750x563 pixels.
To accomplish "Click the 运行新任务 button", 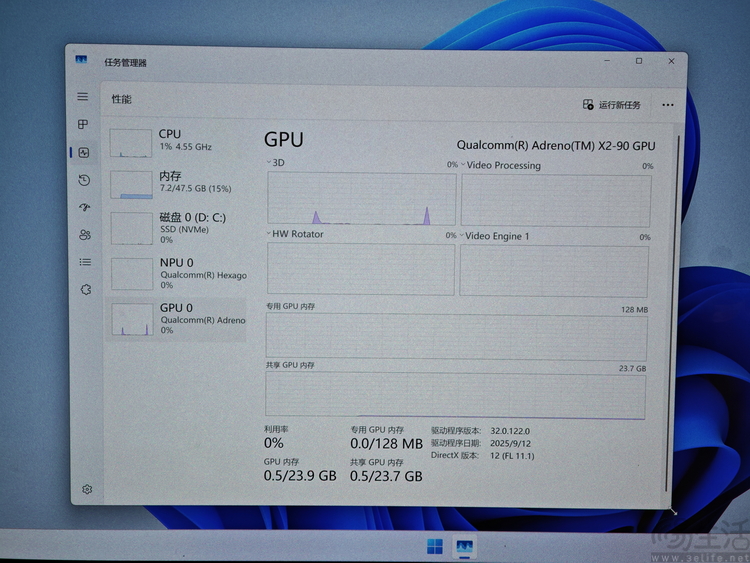I will tap(612, 105).
